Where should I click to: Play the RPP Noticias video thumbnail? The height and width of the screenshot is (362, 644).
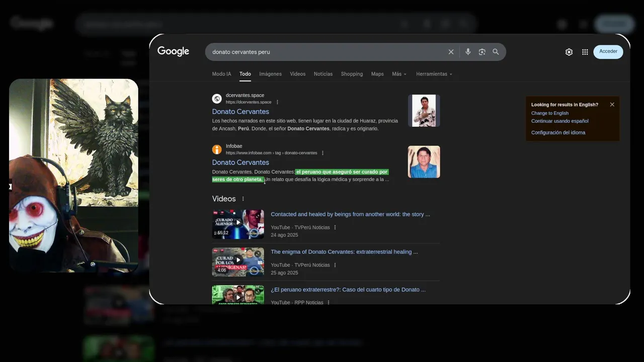238,295
